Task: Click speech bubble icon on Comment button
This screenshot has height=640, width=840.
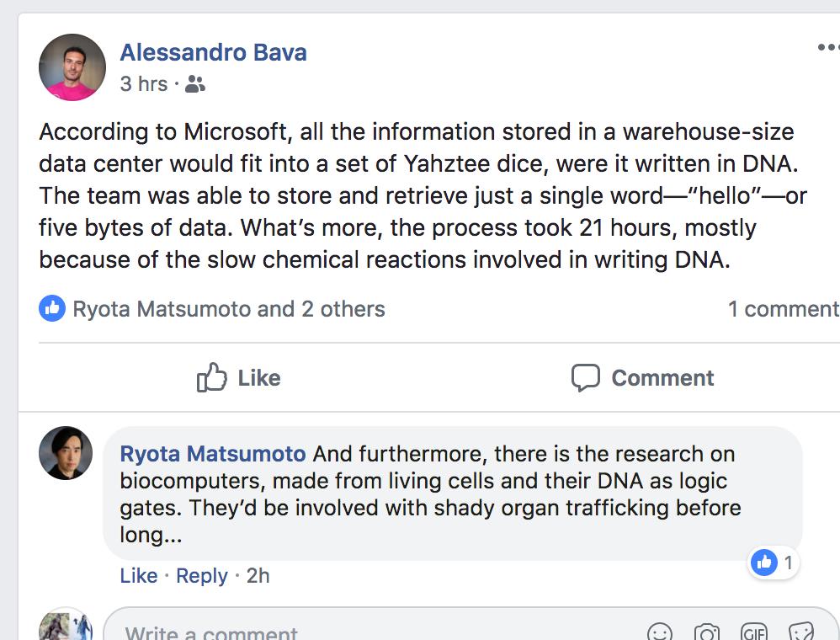Action: [x=585, y=378]
